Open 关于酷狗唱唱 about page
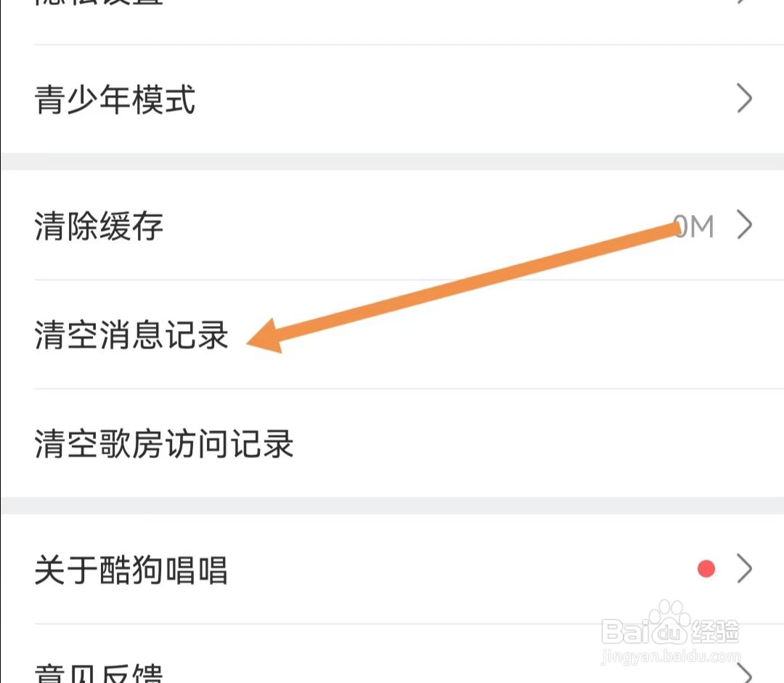This screenshot has height=683, width=784. point(392,570)
